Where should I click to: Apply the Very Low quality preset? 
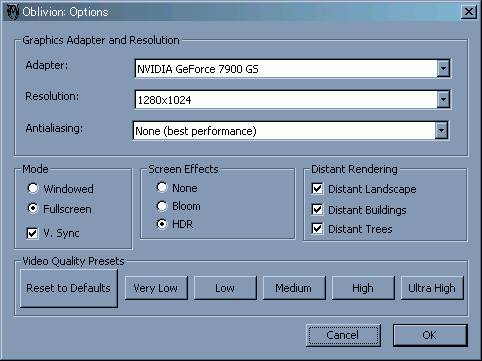156,288
